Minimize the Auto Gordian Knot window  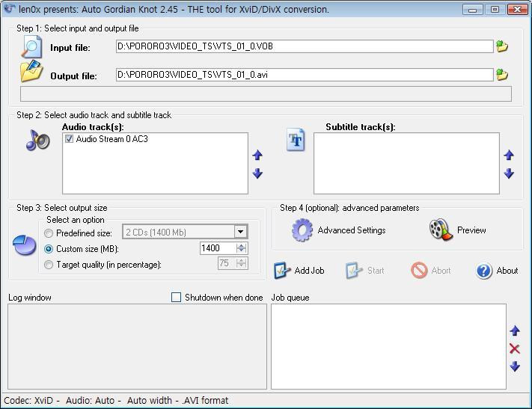[473, 10]
